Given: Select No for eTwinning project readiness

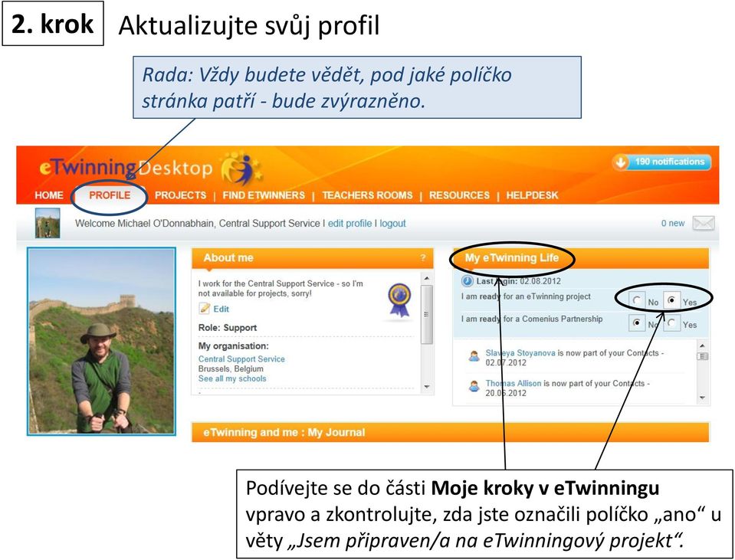Looking at the screenshot, I should 637,300.
